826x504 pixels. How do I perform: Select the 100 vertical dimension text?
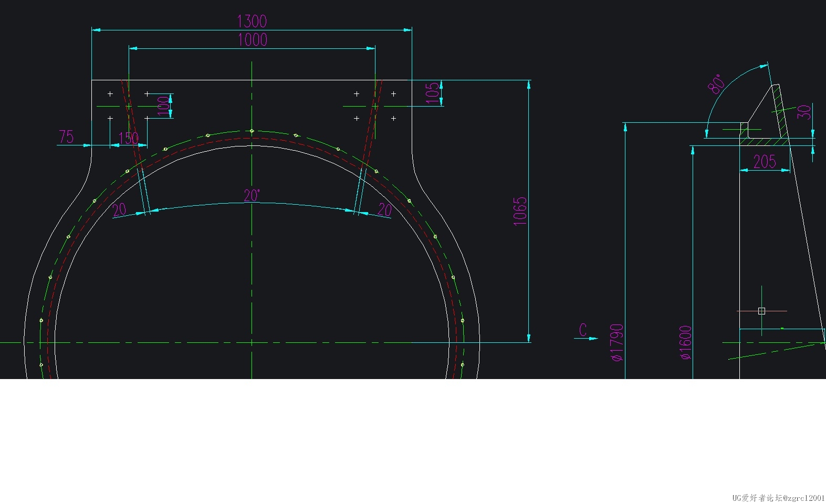point(164,106)
